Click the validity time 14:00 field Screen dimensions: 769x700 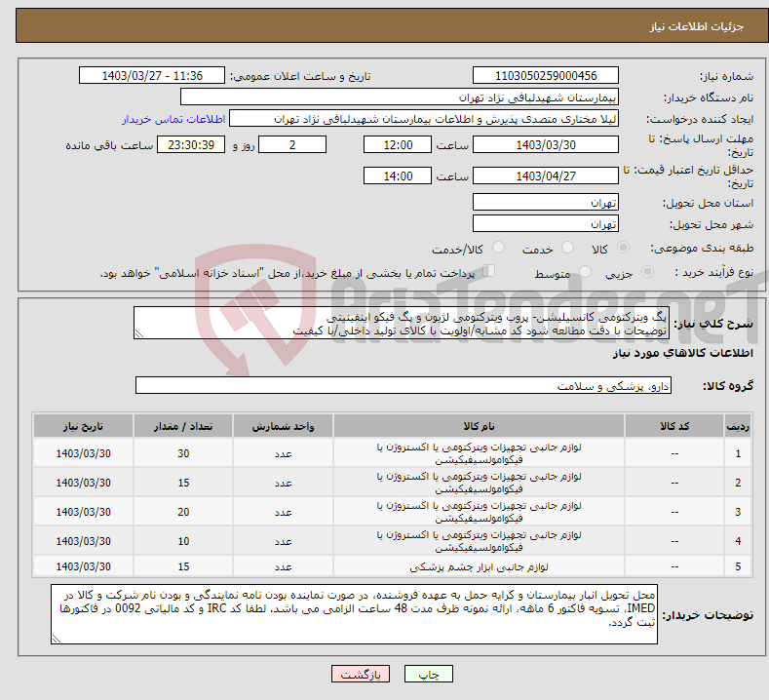click(x=398, y=175)
